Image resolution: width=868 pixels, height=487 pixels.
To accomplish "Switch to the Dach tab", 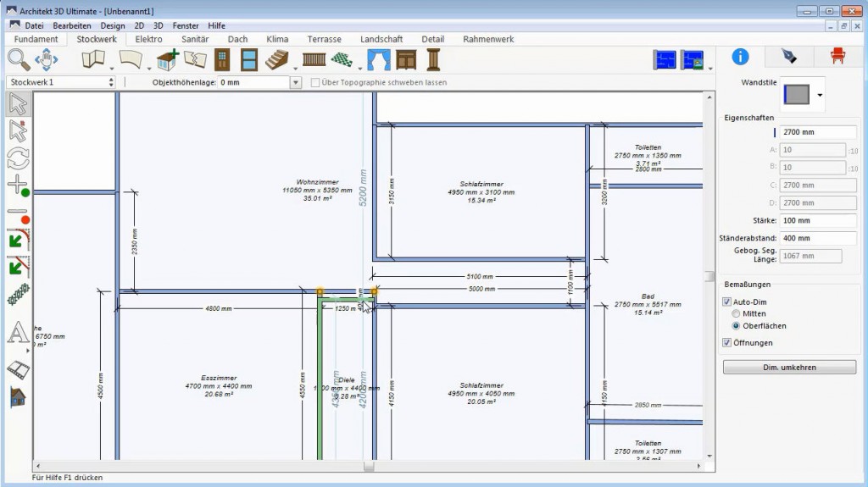I will pos(237,39).
